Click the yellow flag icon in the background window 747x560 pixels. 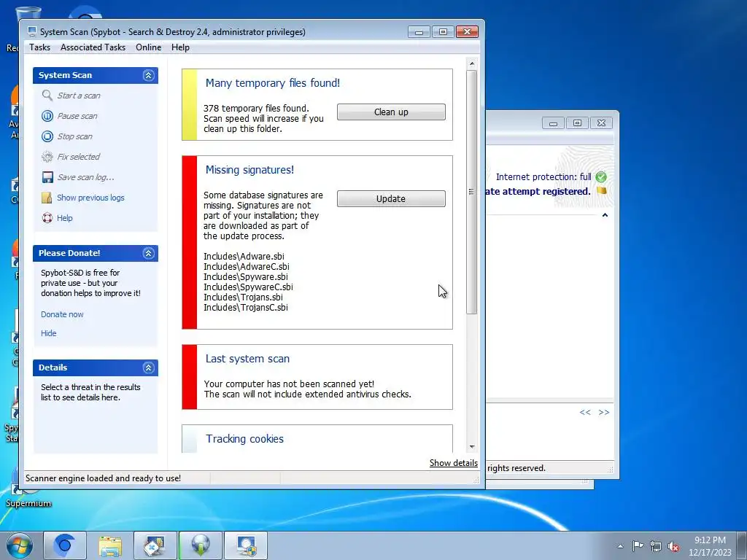coord(602,191)
